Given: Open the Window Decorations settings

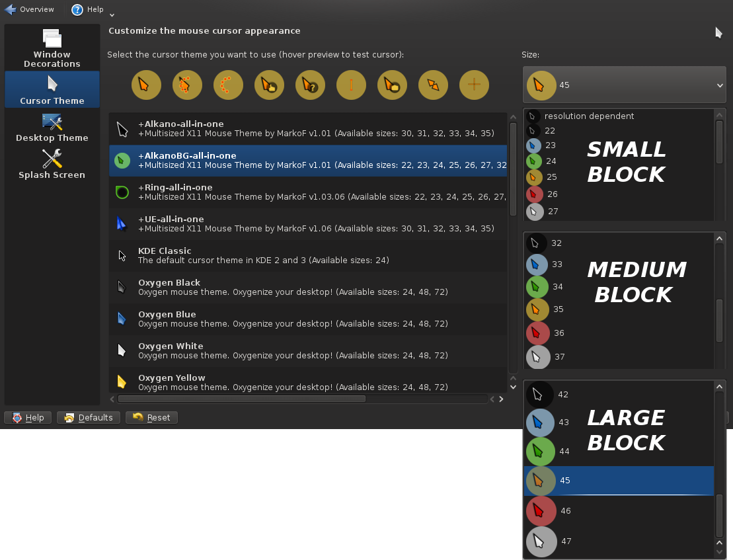Looking at the screenshot, I should (52, 48).
